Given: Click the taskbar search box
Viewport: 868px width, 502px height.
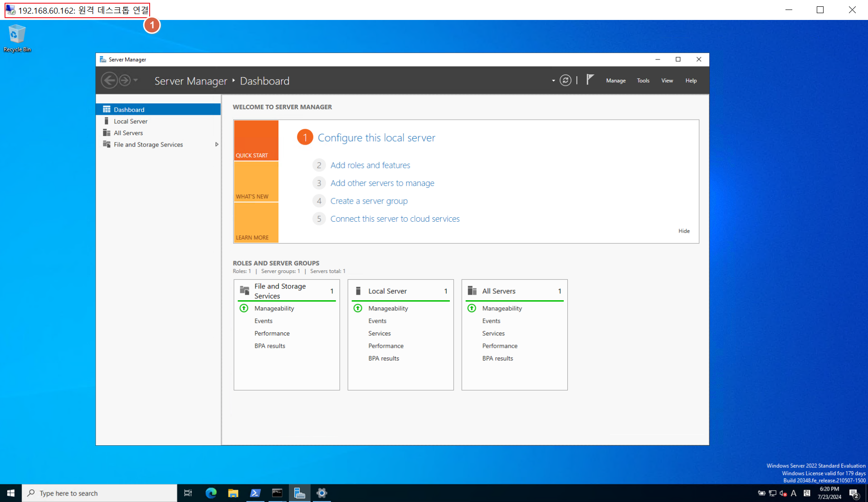Looking at the screenshot, I should 99,493.
